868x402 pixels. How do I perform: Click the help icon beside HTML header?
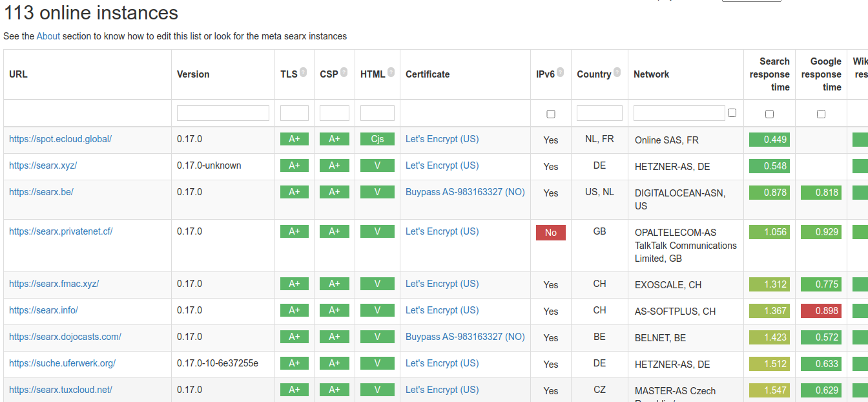click(391, 73)
